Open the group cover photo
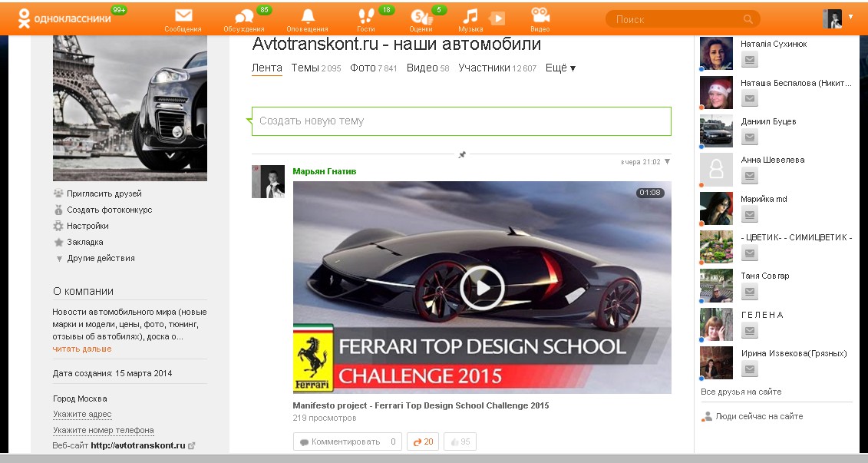The width and height of the screenshot is (868, 463). [130, 108]
